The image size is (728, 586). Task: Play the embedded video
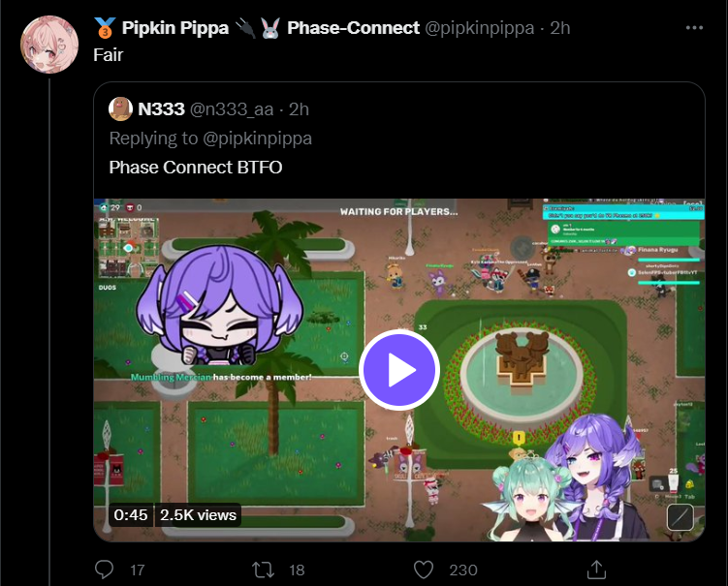[x=399, y=370]
